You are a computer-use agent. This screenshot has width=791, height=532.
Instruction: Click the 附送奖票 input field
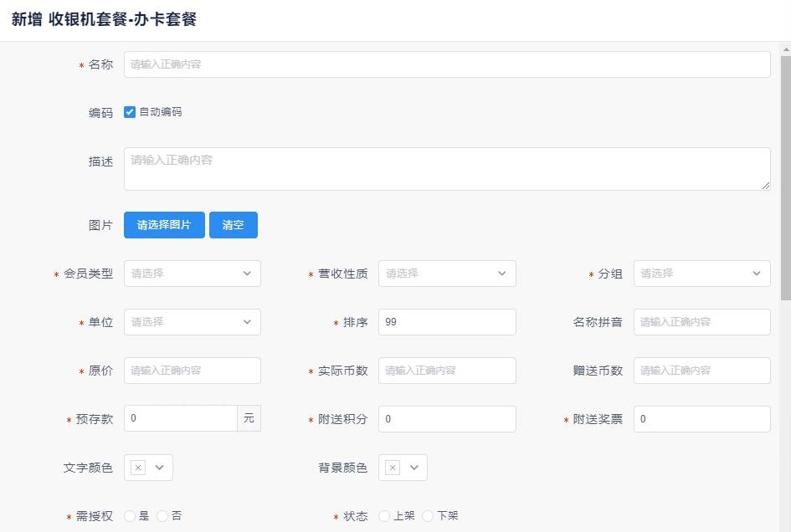[701, 418]
